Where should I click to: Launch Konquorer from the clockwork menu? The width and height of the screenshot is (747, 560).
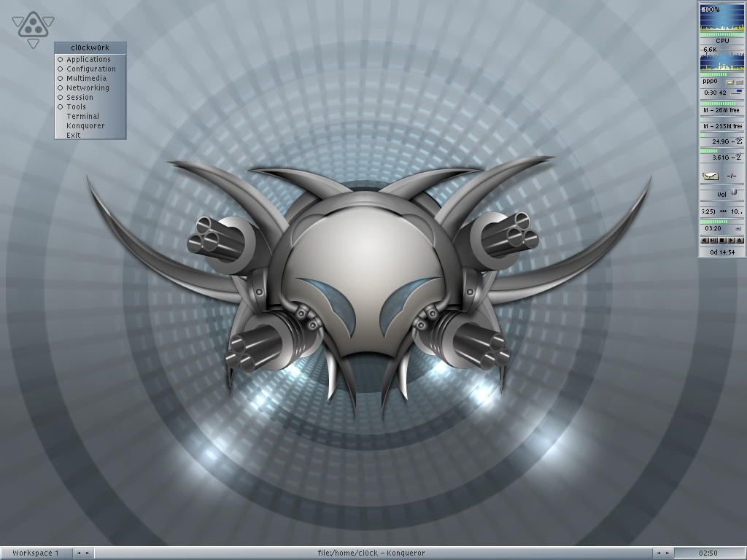coord(85,126)
